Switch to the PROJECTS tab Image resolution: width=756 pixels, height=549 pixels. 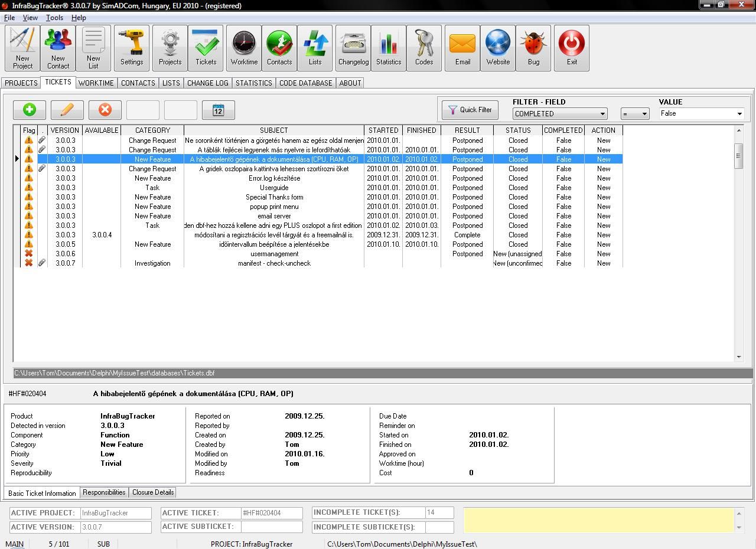(21, 83)
